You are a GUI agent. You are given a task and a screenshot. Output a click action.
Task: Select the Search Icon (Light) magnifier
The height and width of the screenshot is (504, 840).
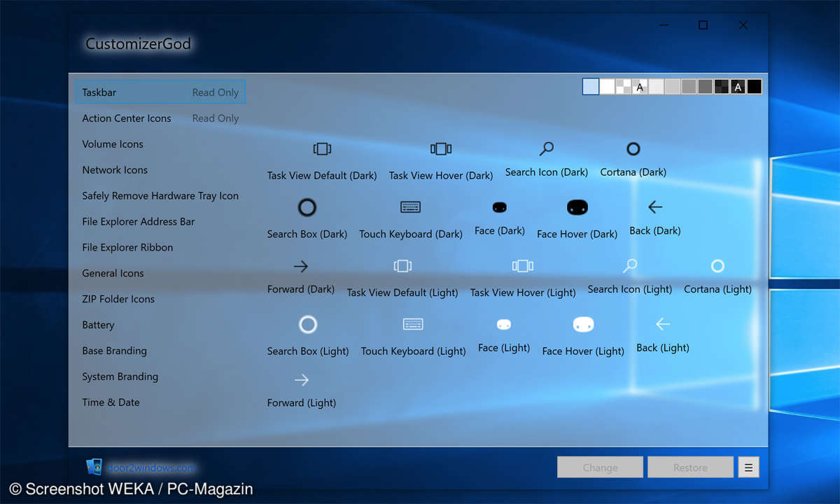[x=630, y=266]
